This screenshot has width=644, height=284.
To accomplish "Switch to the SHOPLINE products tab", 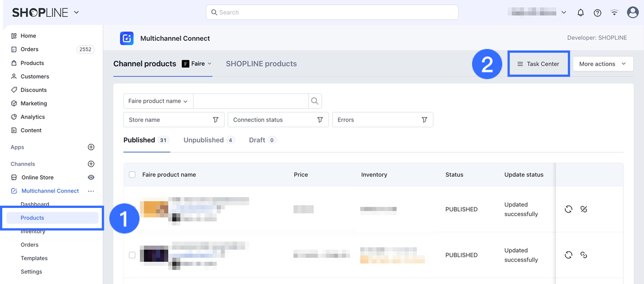I will [261, 64].
